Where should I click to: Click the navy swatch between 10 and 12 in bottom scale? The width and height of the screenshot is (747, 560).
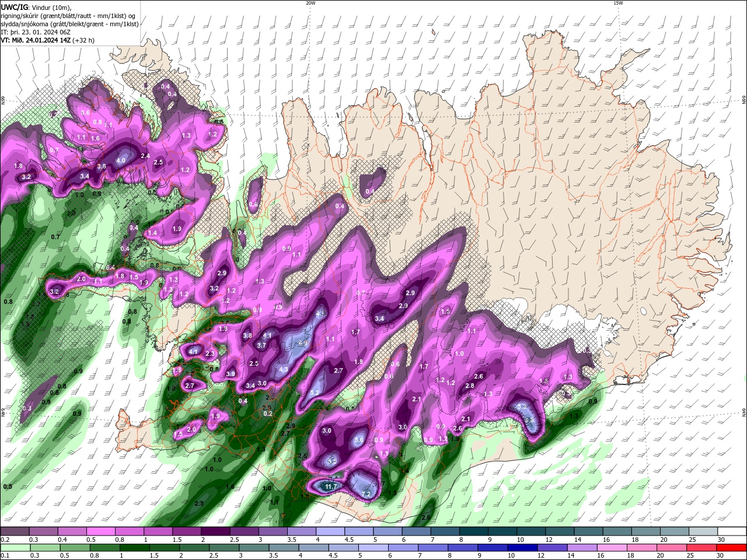coord(521,548)
